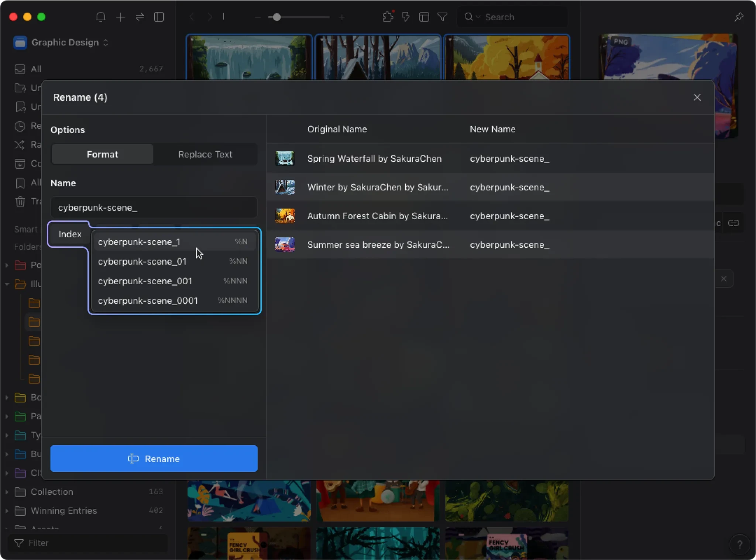Viewport: 756px width, 560px height.
Task: Click the lightning bolt action icon
Action: click(x=406, y=17)
